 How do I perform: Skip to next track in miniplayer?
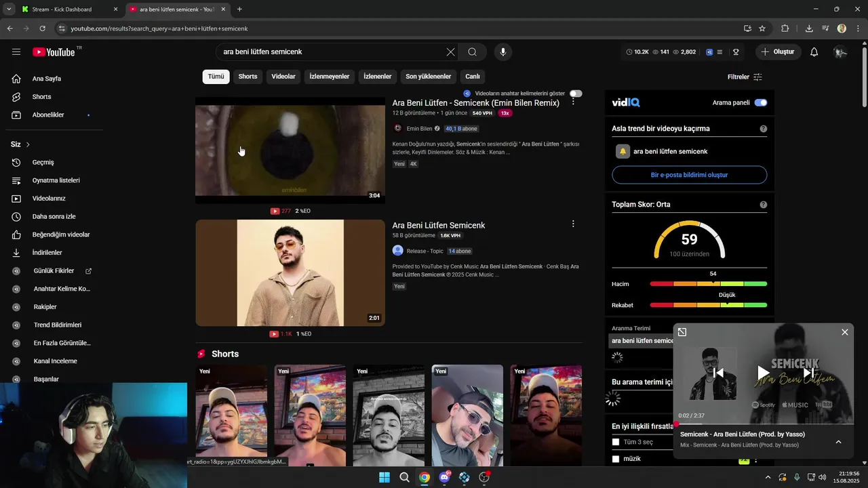coord(808,373)
